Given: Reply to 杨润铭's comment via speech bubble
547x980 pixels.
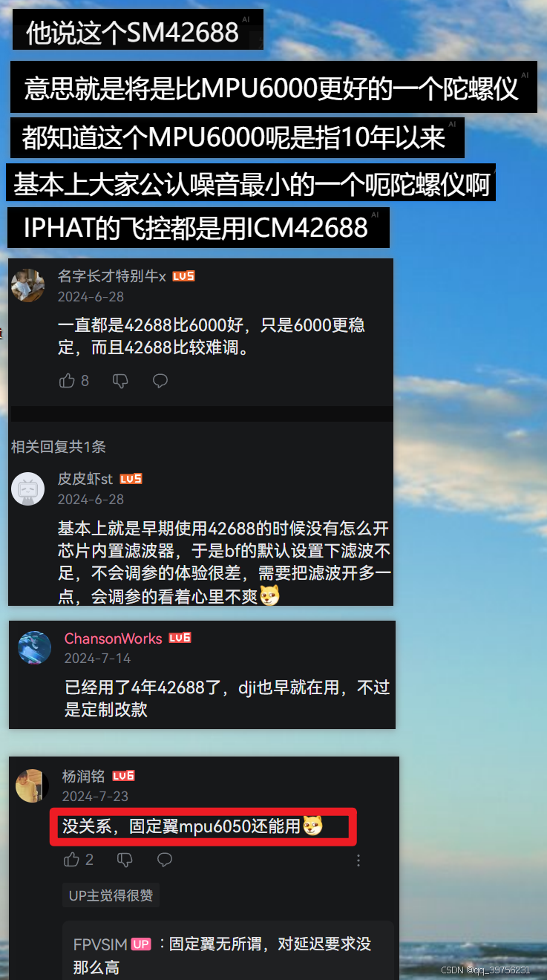Looking at the screenshot, I should [165, 860].
